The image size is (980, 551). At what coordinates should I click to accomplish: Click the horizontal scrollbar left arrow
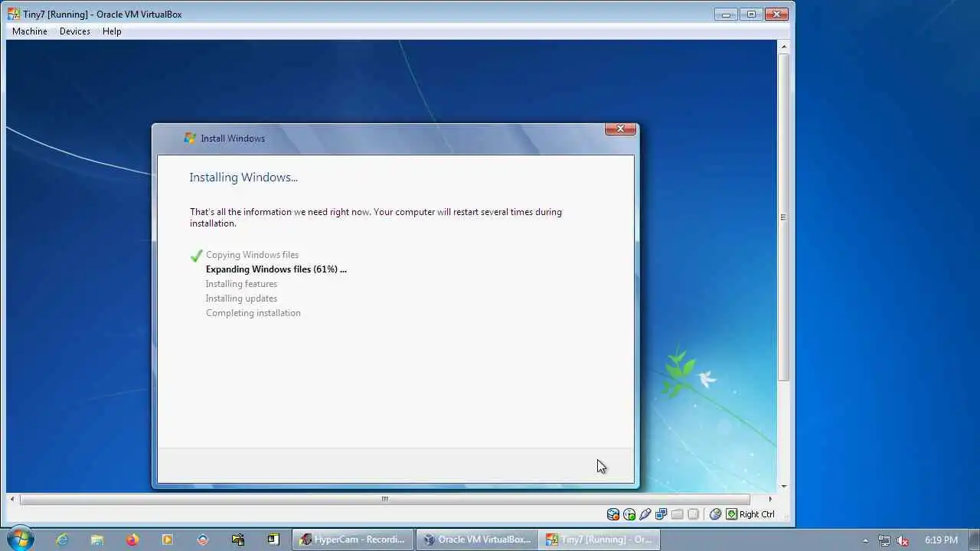point(11,499)
